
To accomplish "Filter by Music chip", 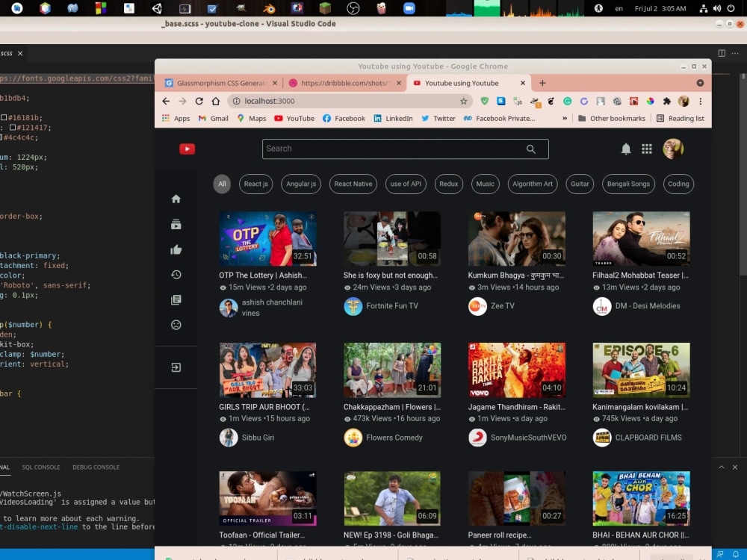I will tap(485, 184).
